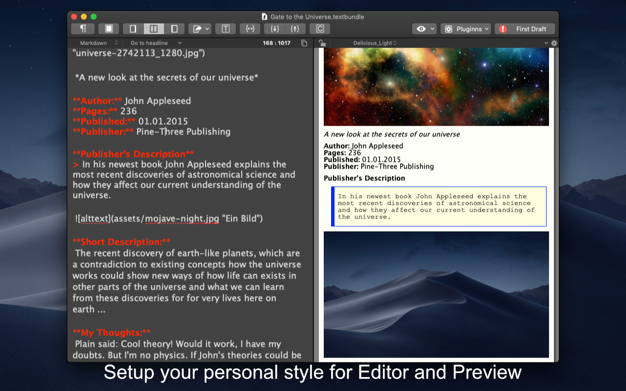
Task: Click the document icon in window title
Action: [264, 17]
